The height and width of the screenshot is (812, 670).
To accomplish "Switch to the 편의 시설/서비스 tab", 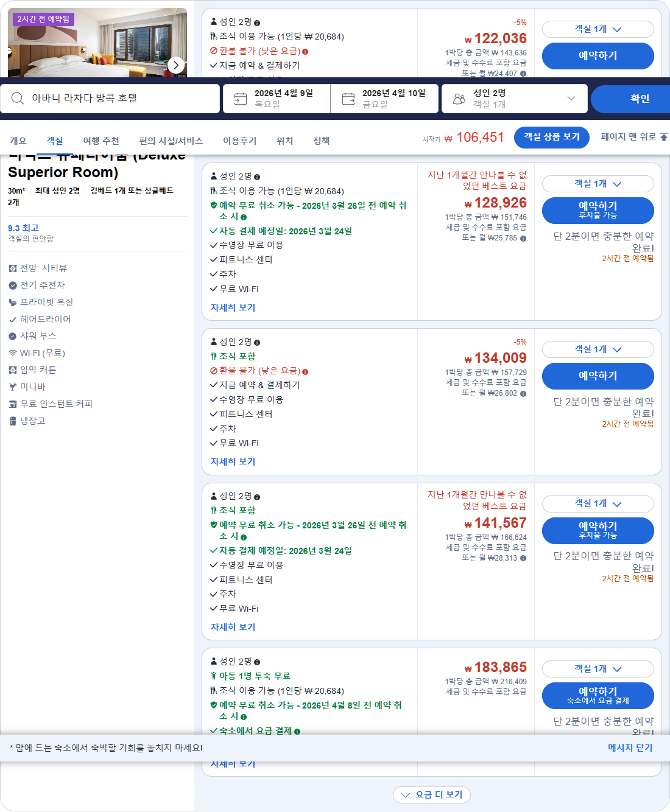I will point(171,141).
